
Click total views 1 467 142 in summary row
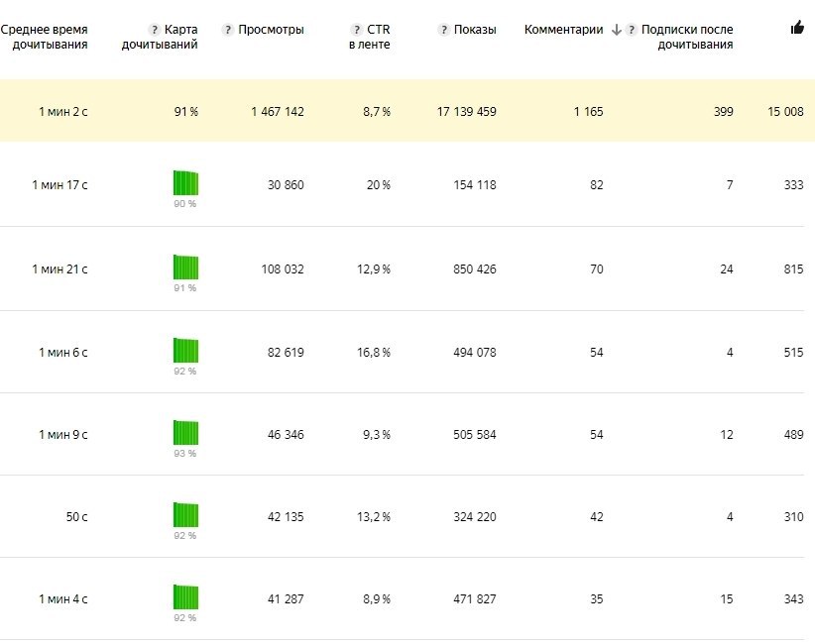tap(278, 112)
